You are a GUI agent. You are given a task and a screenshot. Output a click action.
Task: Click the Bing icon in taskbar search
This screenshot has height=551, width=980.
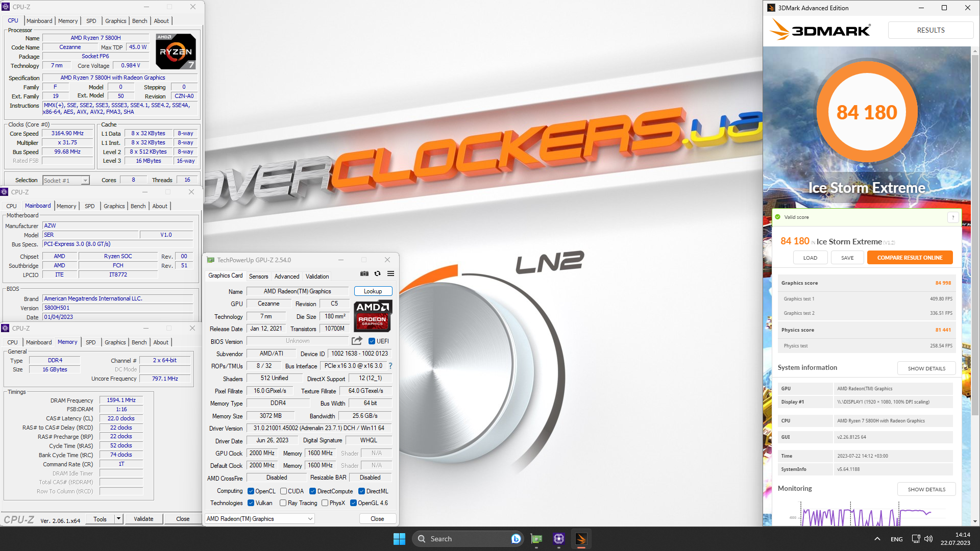pyautogui.click(x=516, y=539)
